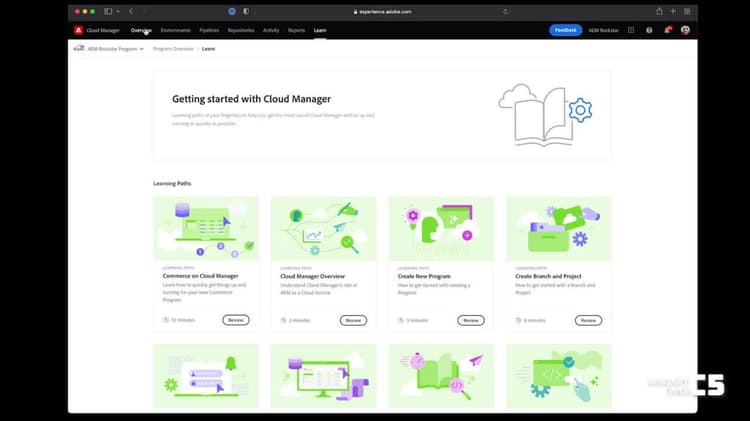This screenshot has width=750, height=421.
Task: Open second-row card with bell illustration
Action: coord(206,377)
